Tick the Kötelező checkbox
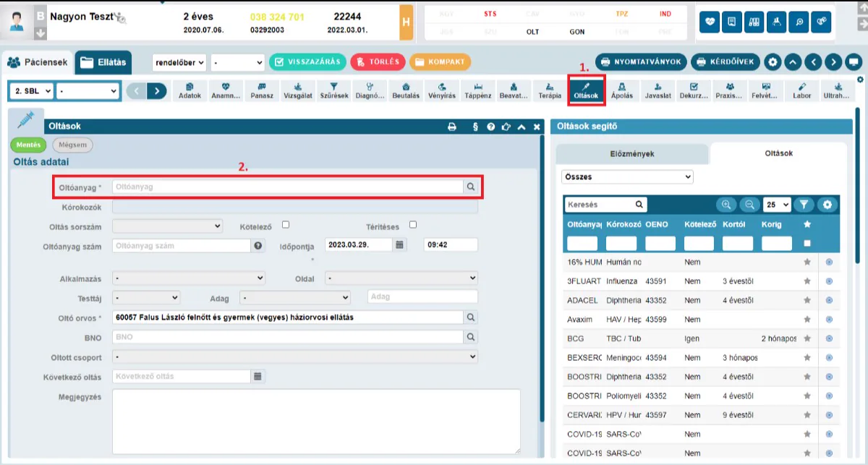The width and height of the screenshot is (868, 465). [x=286, y=225]
